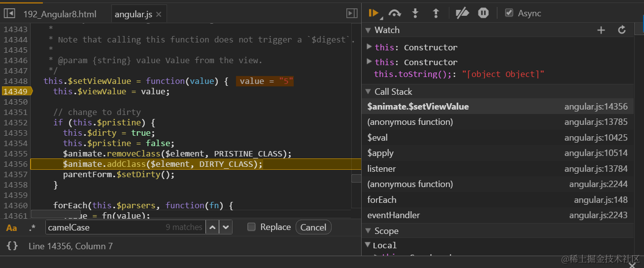Pretty print the source with braces icon

point(12,246)
